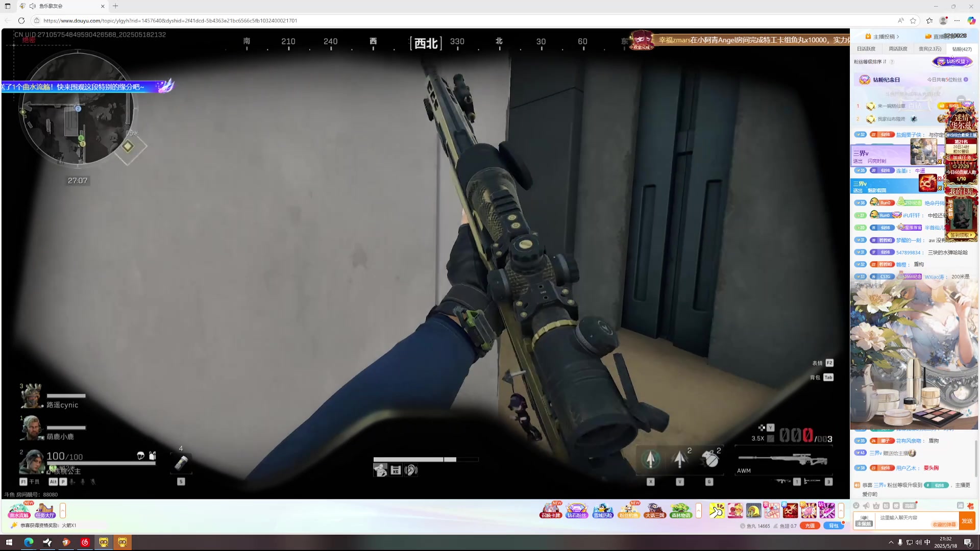The image size is (980, 551).
Task: Click the 梗 icon in chat toolbar
Action: (896, 506)
